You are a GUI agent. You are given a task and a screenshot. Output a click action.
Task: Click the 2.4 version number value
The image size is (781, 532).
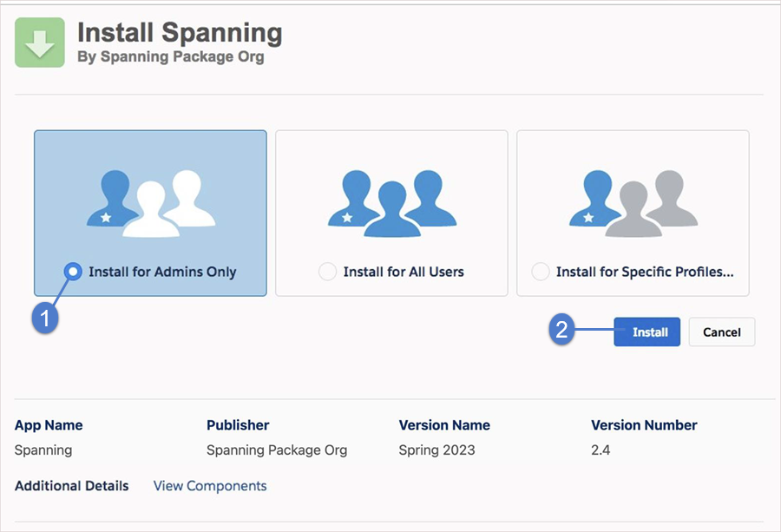click(601, 450)
